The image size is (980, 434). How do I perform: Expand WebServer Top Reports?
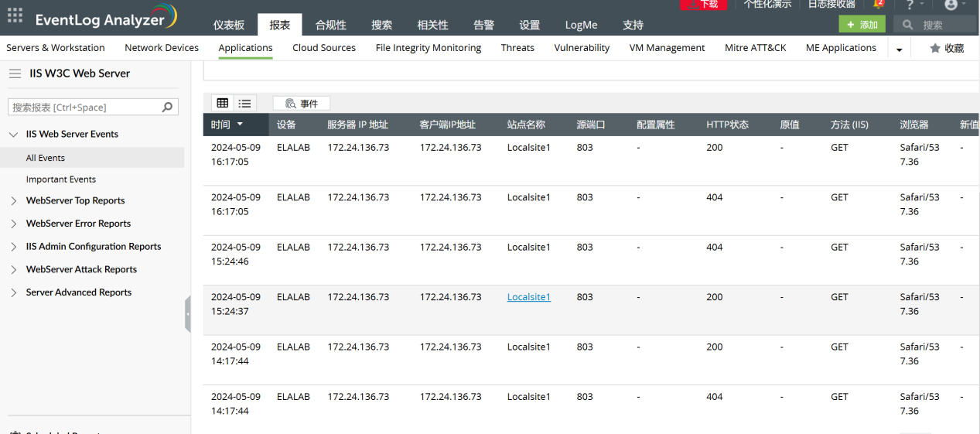pos(14,201)
